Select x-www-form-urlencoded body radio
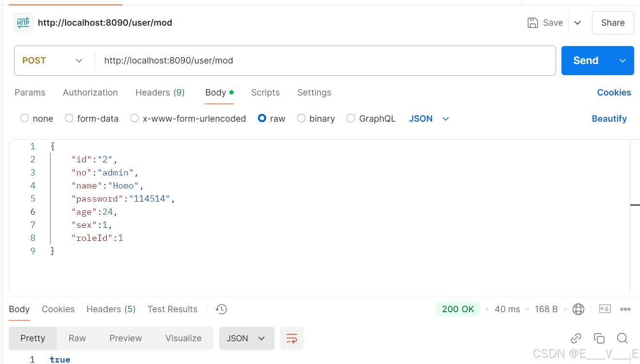Image resolution: width=640 pixels, height=364 pixels. 134,118
